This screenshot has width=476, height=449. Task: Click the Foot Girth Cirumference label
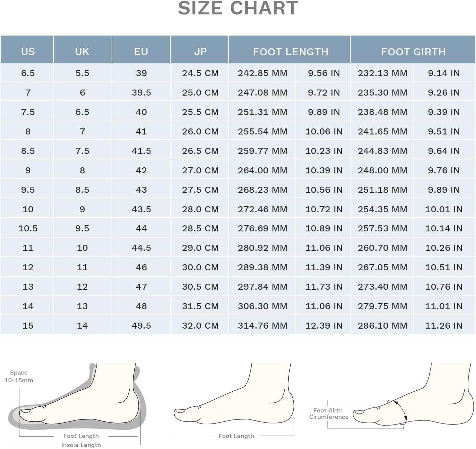coord(329,413)
